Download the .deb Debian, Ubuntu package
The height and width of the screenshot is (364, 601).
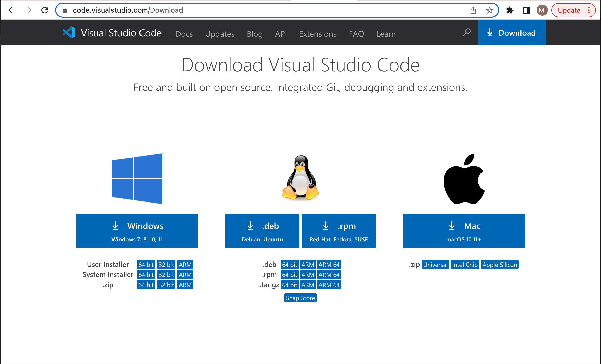[x=262, y=231]
